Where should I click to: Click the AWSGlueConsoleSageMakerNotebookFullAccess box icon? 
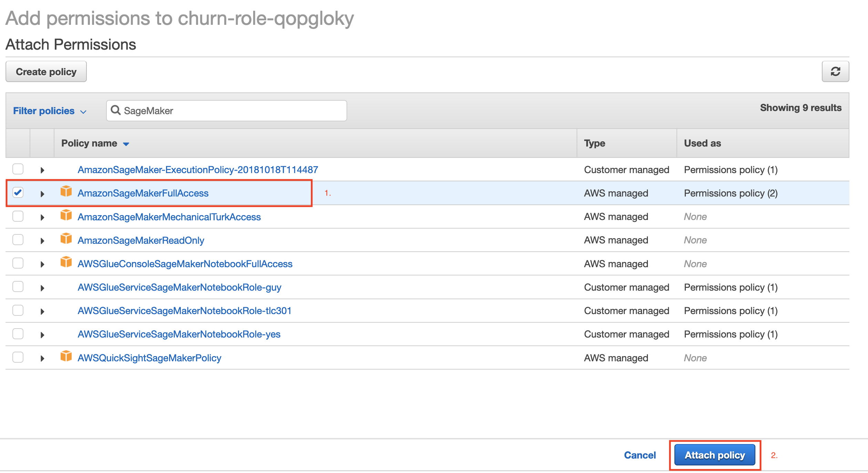[x=66, y=262]
